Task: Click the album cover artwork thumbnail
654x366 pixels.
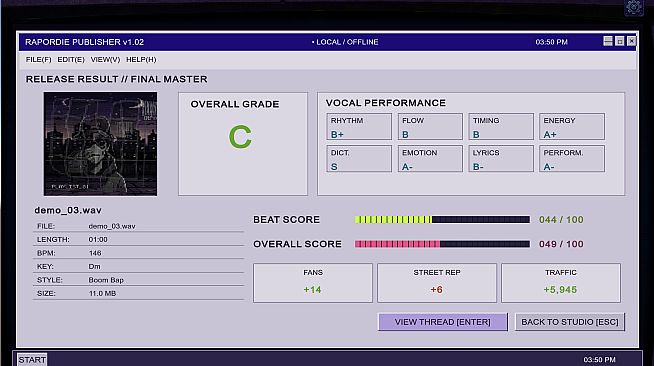Action: point(101,144)
